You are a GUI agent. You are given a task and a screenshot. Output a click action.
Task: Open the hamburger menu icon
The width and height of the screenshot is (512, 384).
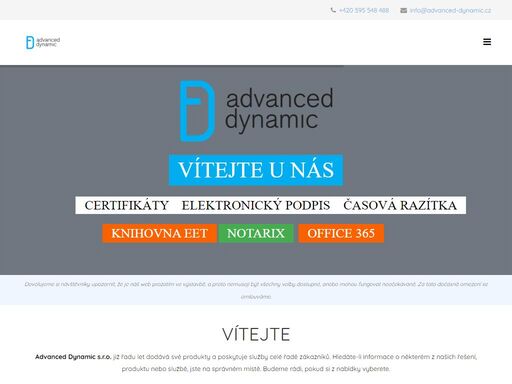tap(487, 42)
